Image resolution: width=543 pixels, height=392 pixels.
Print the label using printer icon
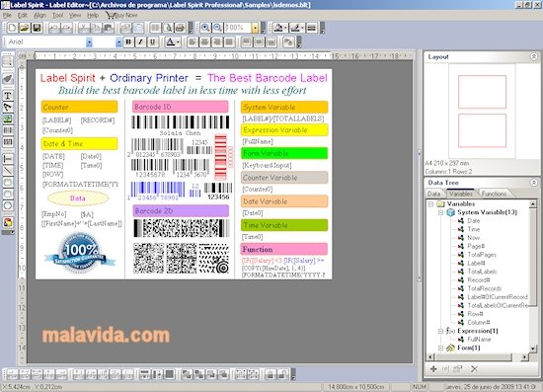tap(180, 28)
